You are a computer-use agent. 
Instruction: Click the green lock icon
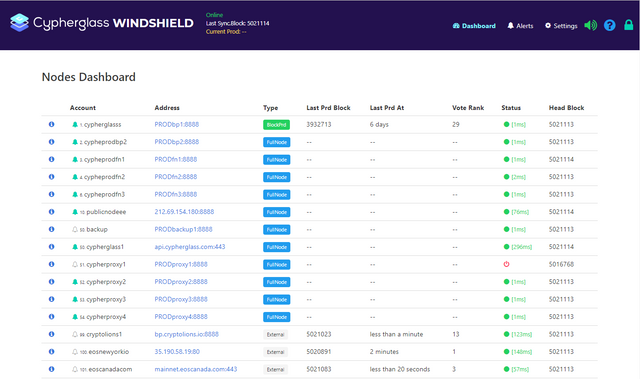tap(629, 25)
